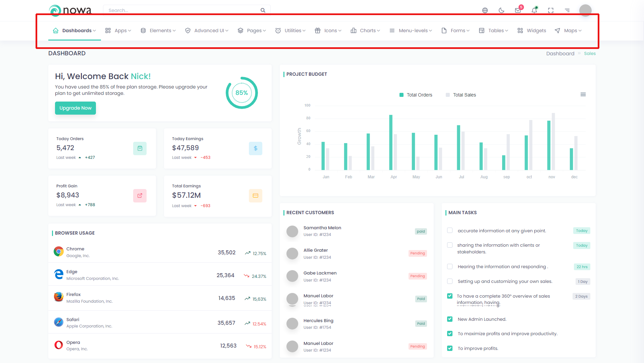The width and height of the screenshot is (644, 363).
Task: Click the globe language icon
Action: 485,10
